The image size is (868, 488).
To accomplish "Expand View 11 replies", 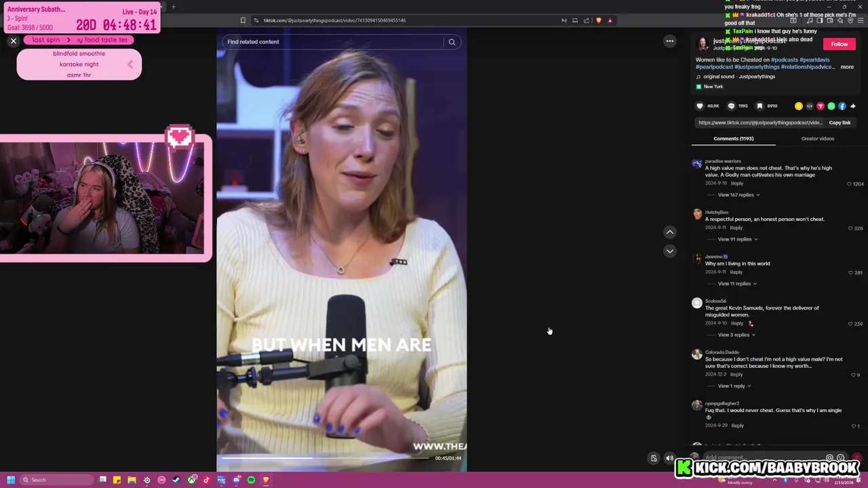I will [736, 283].
